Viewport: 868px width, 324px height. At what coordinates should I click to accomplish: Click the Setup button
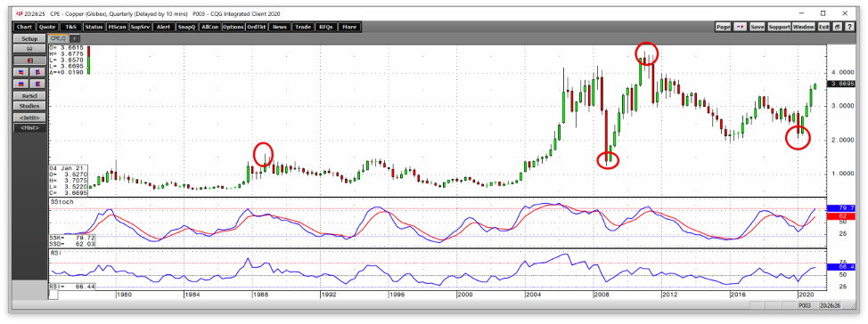29,38
